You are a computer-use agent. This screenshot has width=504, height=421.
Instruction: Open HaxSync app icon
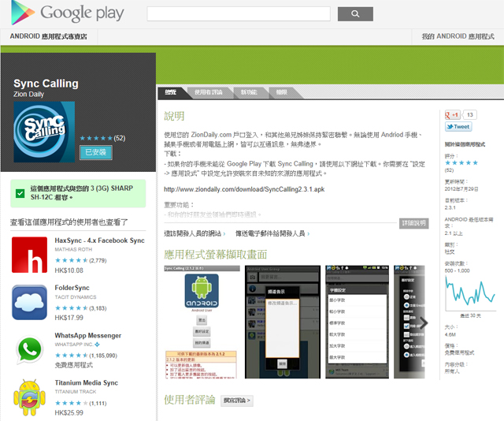(30, 255)
